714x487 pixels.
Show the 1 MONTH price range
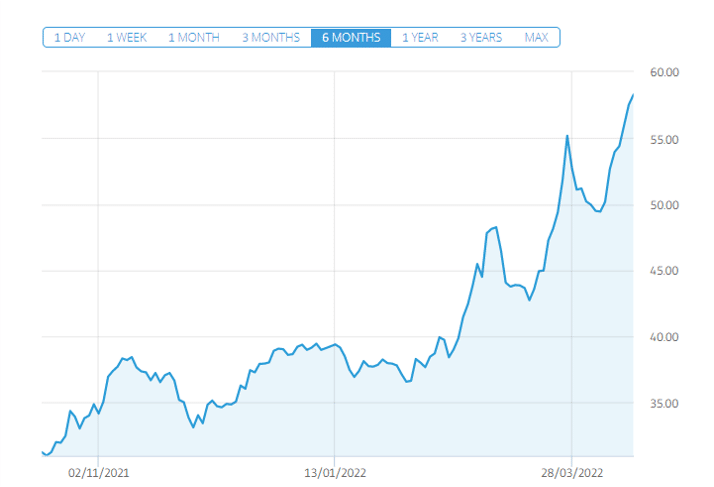coord(194,37)
